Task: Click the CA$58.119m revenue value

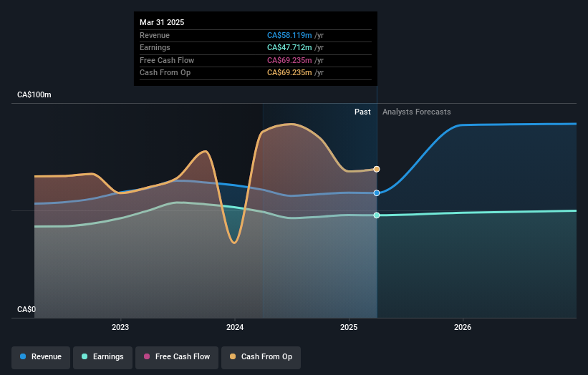Action: [x=289, y=35]
